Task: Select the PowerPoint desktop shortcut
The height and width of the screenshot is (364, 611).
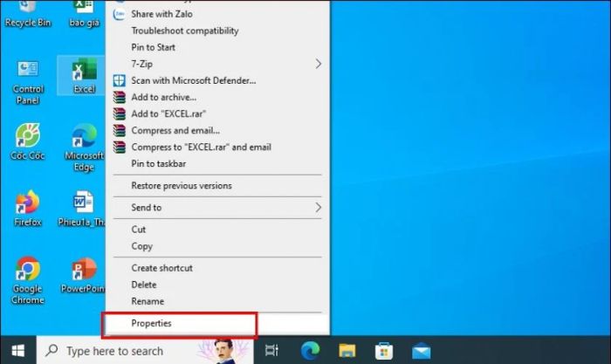Action: [84, 275]
